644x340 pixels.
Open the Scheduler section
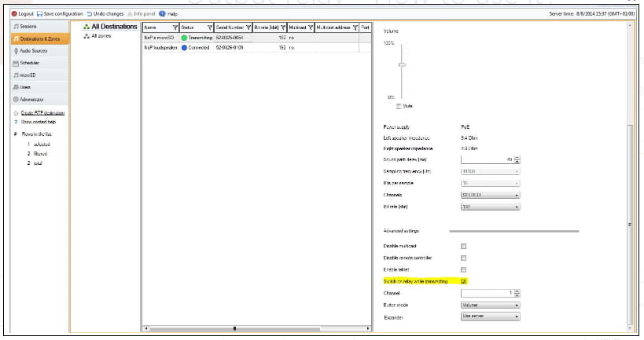pos(40,63)
